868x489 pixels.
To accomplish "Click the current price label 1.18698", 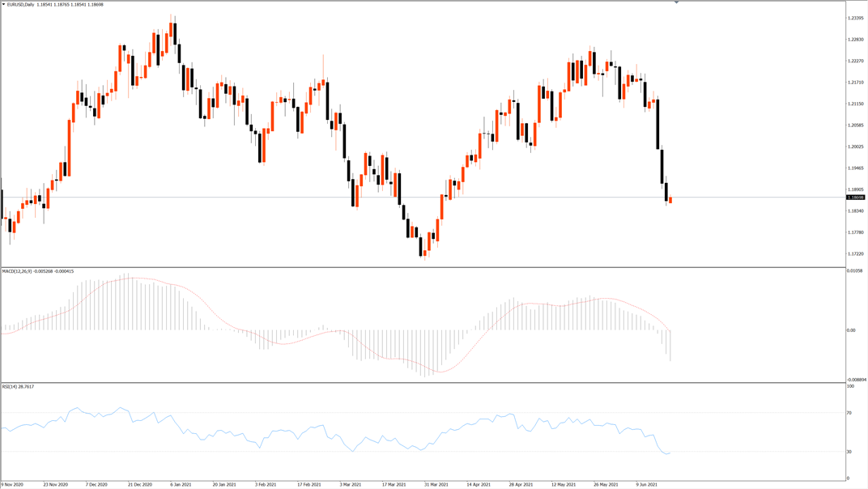I will coord(855,198).
